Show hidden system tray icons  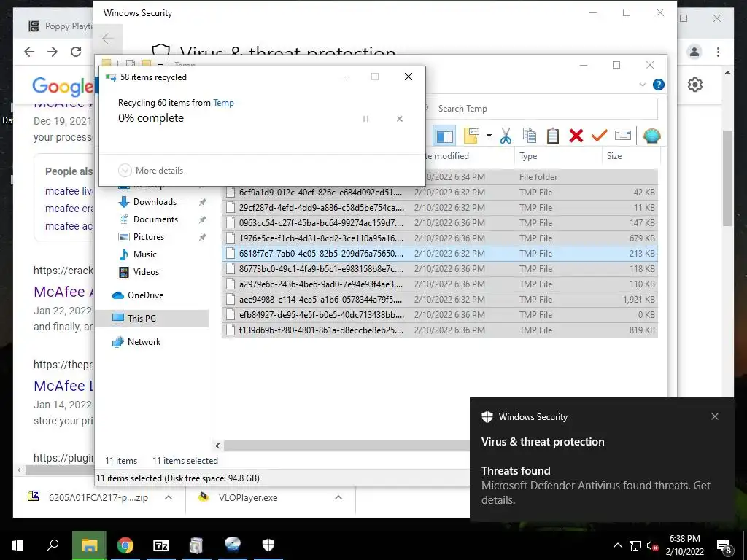point(617,545)
